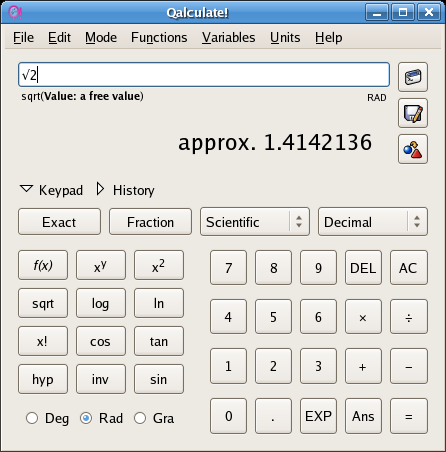Click the multiplication × key
The height and width of the screenshot is (452, 446).
(363, 317)
